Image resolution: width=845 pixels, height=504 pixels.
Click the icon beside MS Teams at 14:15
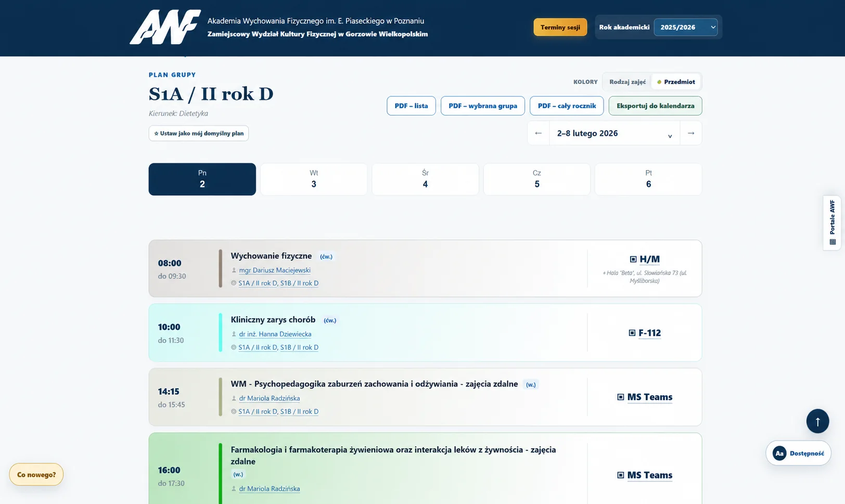(x=621, y=397)
